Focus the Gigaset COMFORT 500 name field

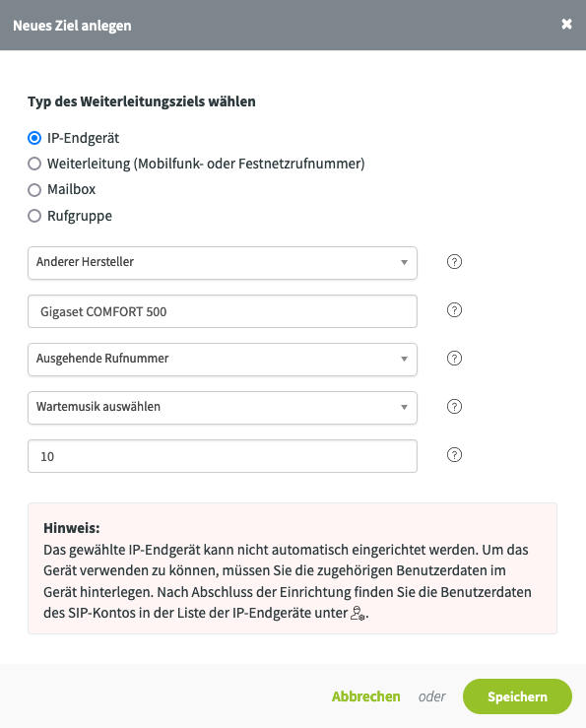click(x=223, y=311)
